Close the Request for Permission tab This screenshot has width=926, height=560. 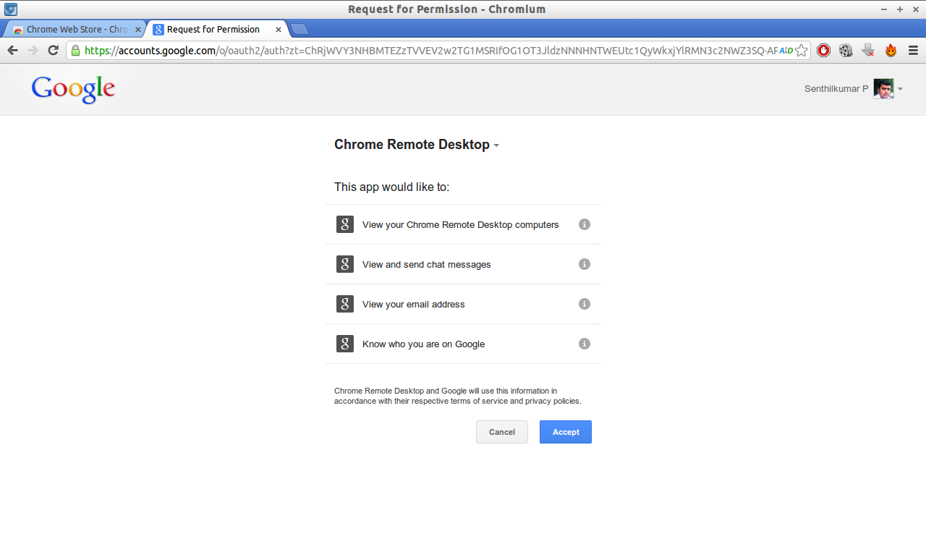tap(279, 30)
